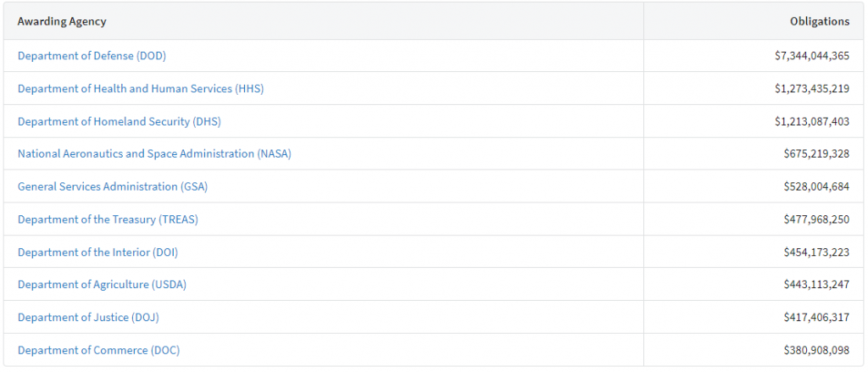Open the Department of Justice (DOJ) link

click(x=88, y=318)
